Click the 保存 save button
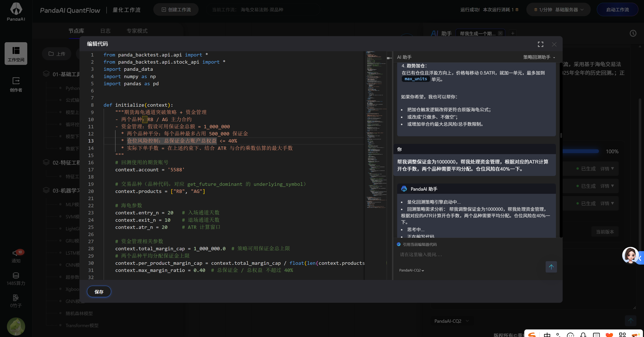 99,292
